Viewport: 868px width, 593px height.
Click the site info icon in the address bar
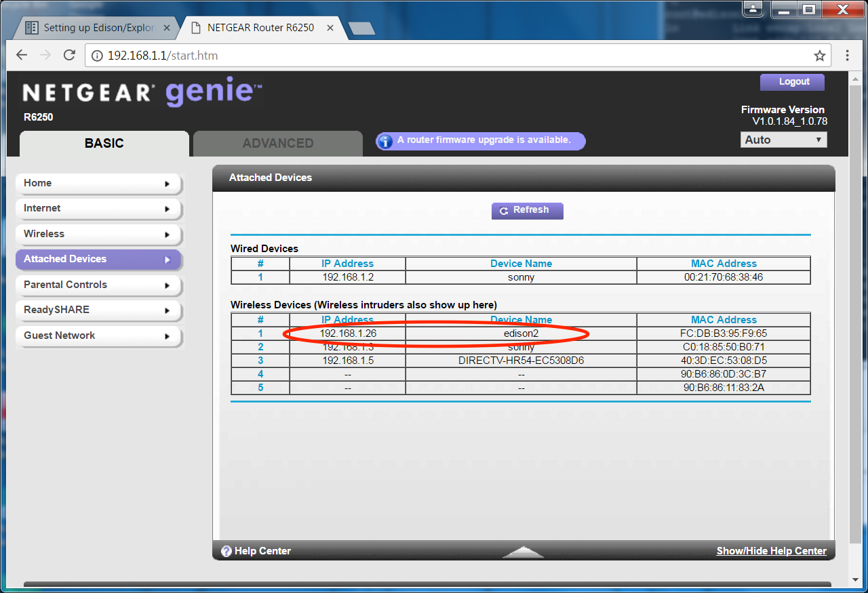(97, 56)
